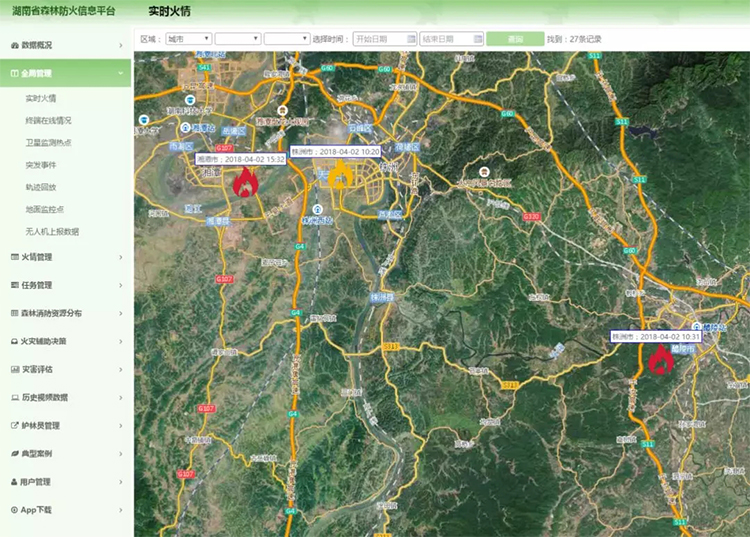Click the orange fire marker at 10:20
This screenshot has width=750, height=537.
pyautogui.click(x=340, y=177)
